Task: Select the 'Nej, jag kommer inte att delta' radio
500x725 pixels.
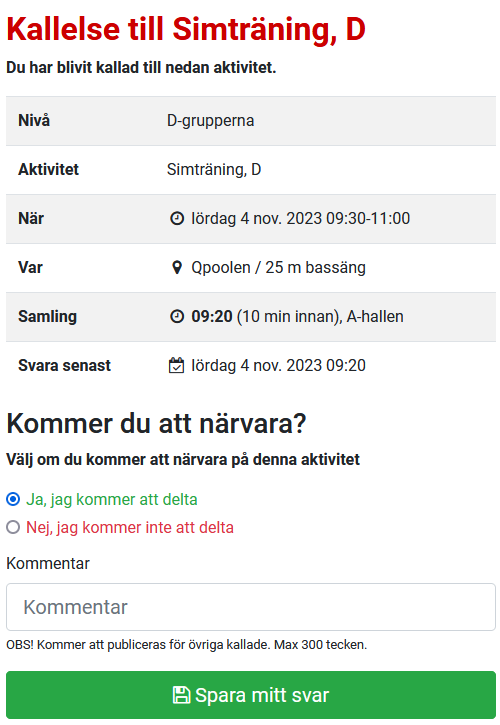Action: [x=13, y=527]
